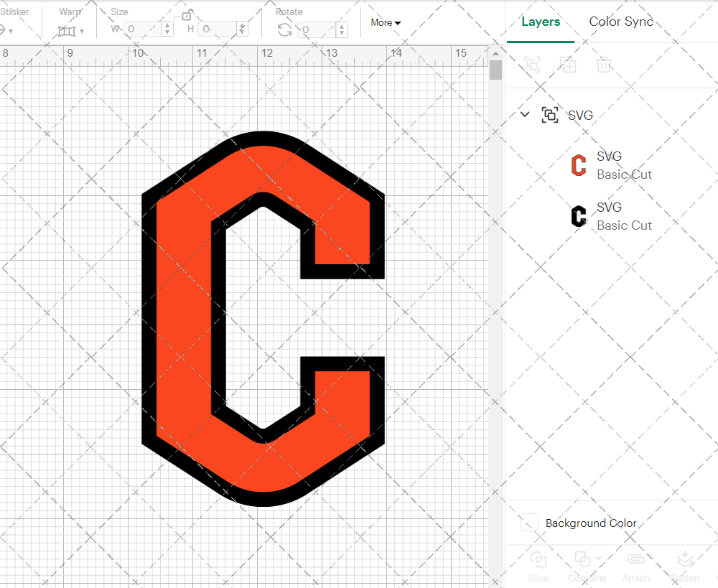Select the Combine tool
The height and width of the screenshot is (588, 718).
coord(583,567)
